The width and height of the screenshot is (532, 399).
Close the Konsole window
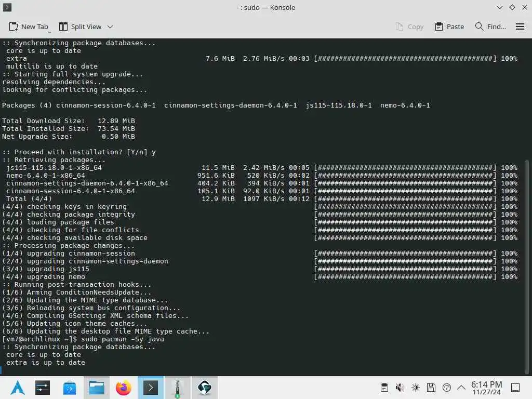pos(525,7)
